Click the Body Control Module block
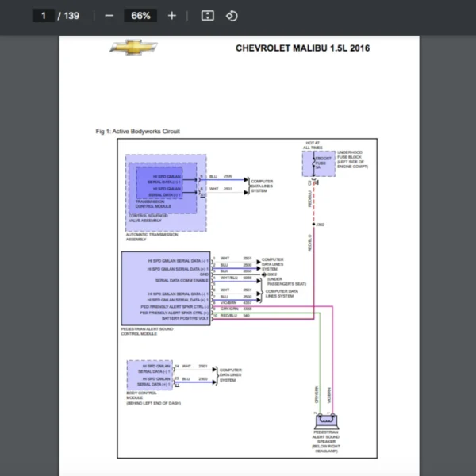The width and height of the screenshot is (476, 476). point(150,374)
